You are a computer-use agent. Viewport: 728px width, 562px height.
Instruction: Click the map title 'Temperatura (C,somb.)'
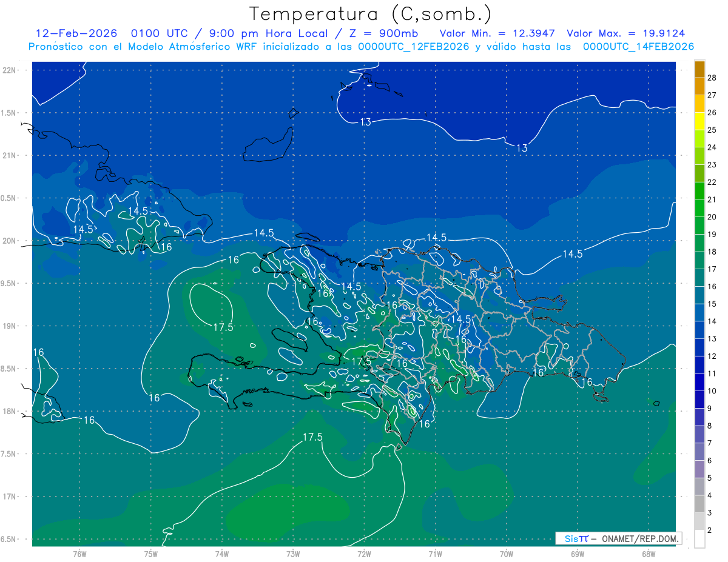tap(371, 14)
